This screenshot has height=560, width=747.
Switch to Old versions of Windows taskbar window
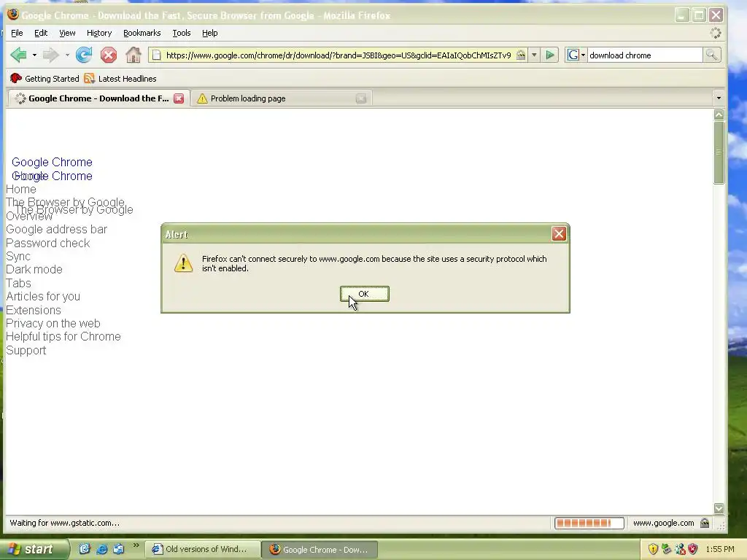coord(203,549)
